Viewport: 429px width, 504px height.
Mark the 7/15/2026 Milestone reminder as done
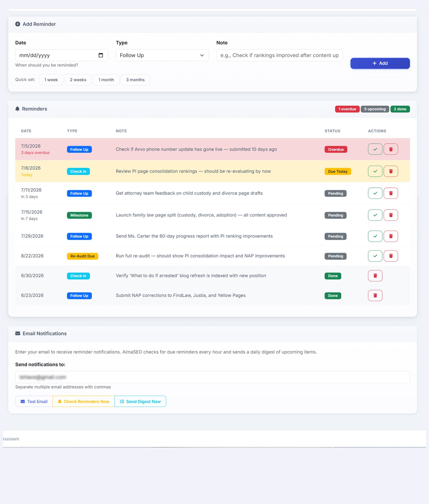(375, 215)
